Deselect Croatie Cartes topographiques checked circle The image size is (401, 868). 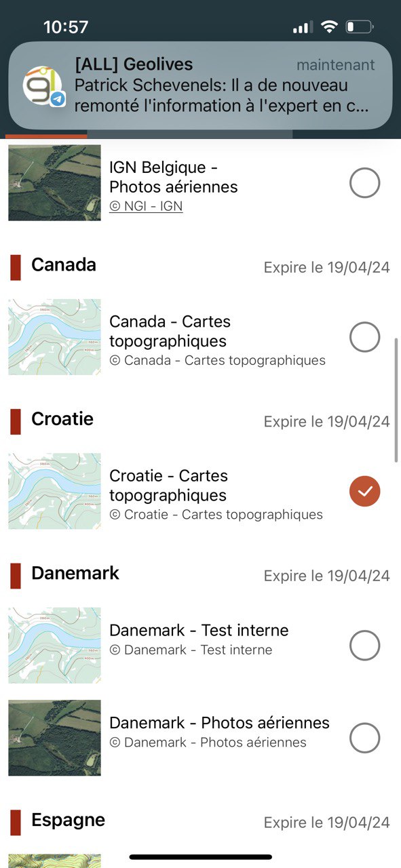pos(364,492)
